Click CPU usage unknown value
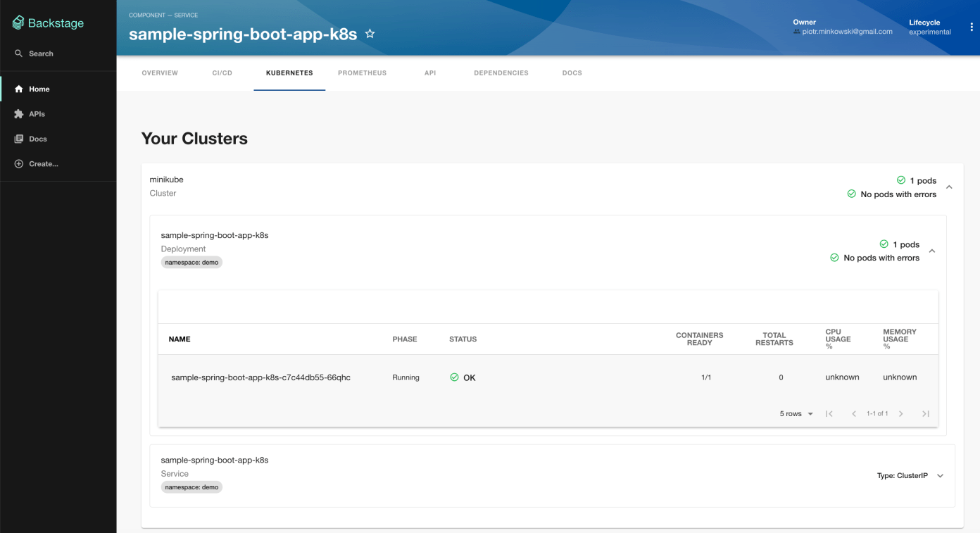980x533 pixels. (842, 377)
